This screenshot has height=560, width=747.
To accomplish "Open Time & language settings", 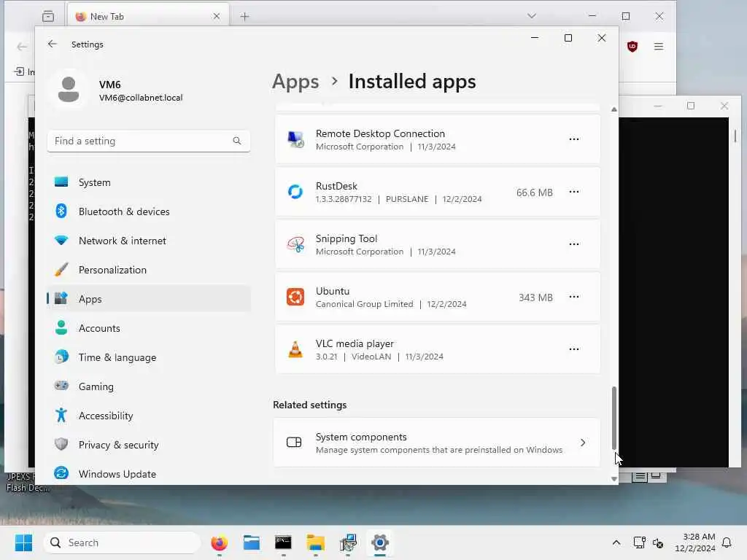I will click(x=149, y=357).
